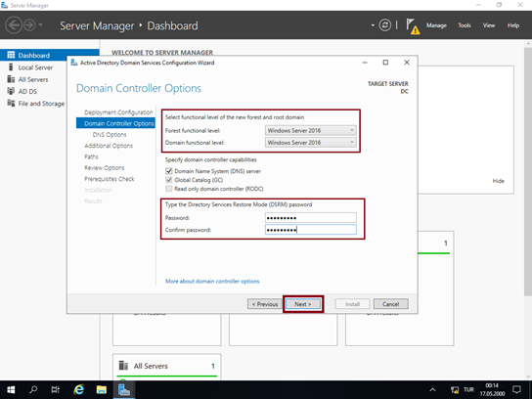Viewport: 532px width, 399px height.
Task: Select Domain Controller Options wizard step
Action: (115, 123)
